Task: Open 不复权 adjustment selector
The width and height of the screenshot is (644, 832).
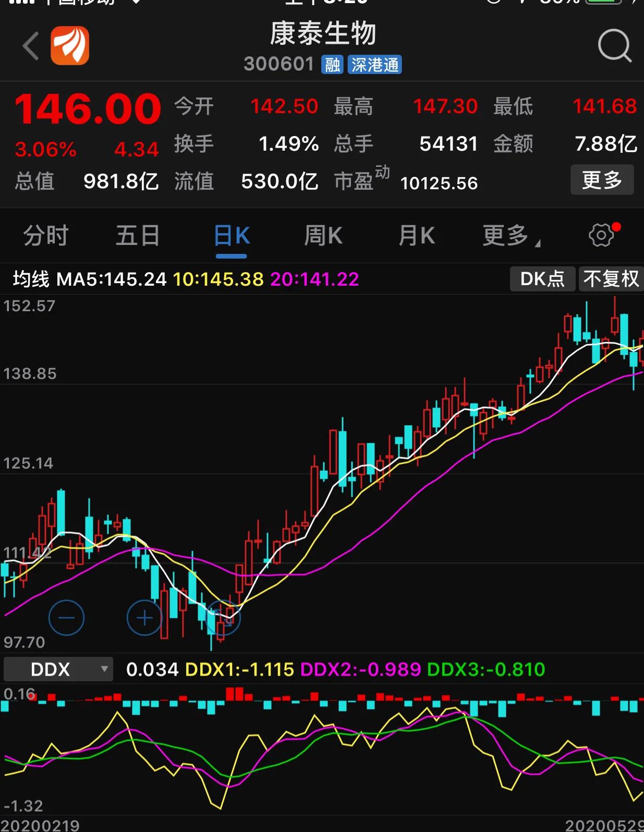Action: [611, 278]
